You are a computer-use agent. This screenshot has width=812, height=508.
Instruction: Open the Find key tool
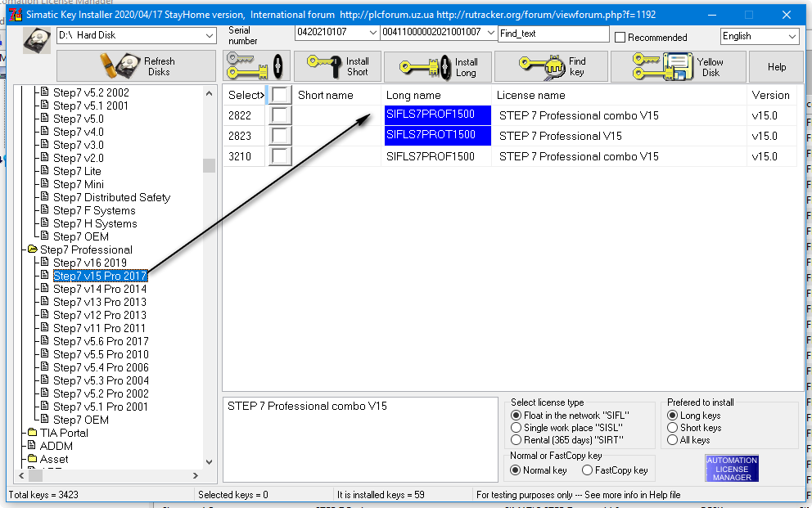click(551, 67)
